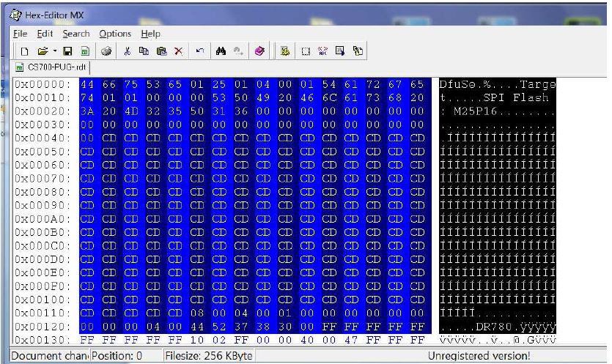Click the 'Unregistered version!' status text
The height and width of the screenshot is (364, 612).
tap(479, 356)
